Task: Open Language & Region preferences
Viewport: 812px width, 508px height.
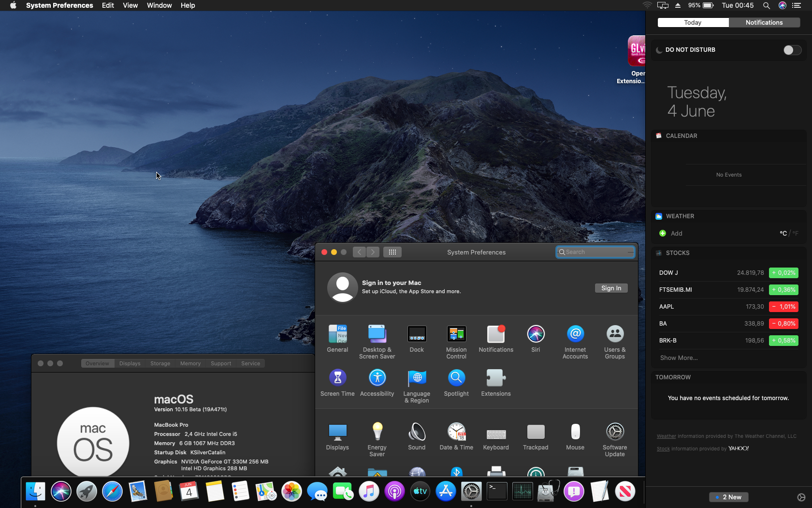Action: [417, 386]
